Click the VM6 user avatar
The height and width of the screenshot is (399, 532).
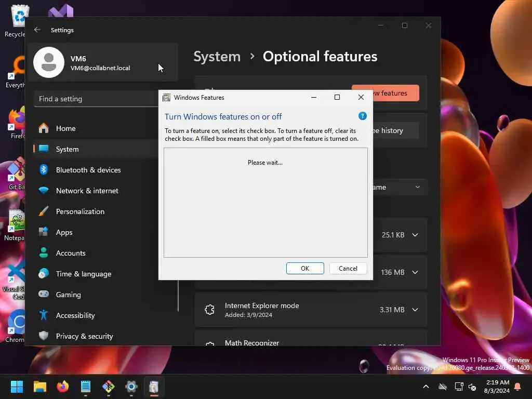[49, 62]
